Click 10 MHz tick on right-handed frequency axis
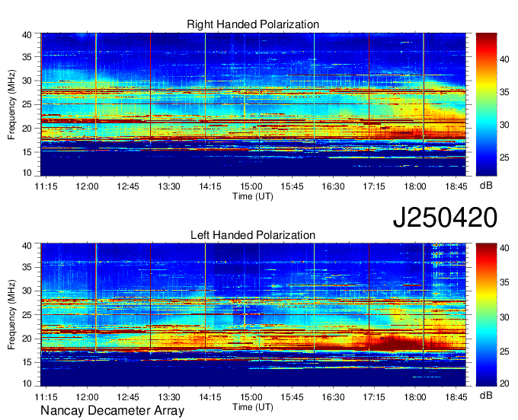The width and height of the screenshot is (518, 420). (x=27, y=173)
